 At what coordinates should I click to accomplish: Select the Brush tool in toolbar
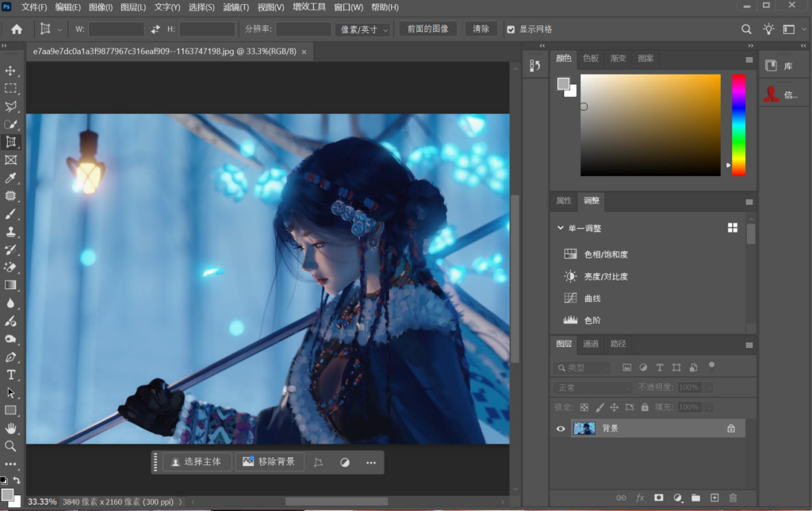(x=10, y=214)
